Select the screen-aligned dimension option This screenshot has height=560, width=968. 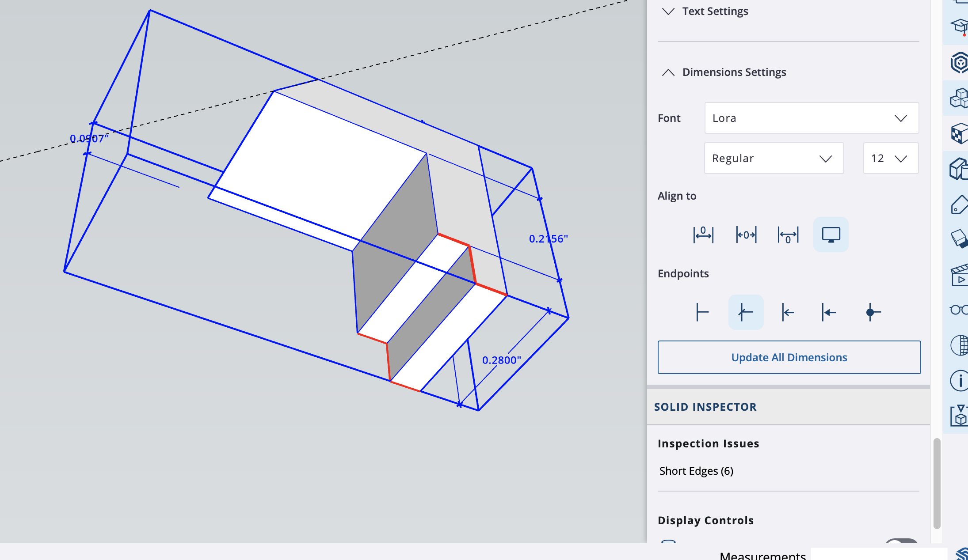click(x=831, y=235)
